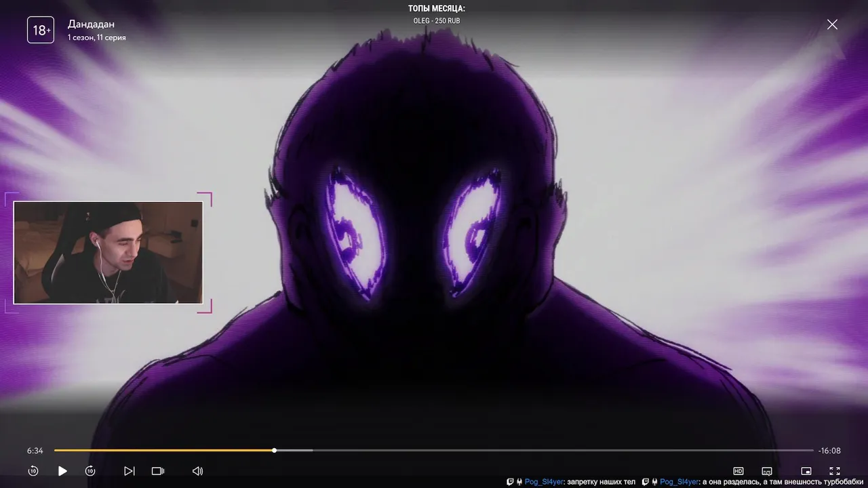The image size is (868, 488).
Task: Seek using the playback progress handle
Action: click(275, 450)
